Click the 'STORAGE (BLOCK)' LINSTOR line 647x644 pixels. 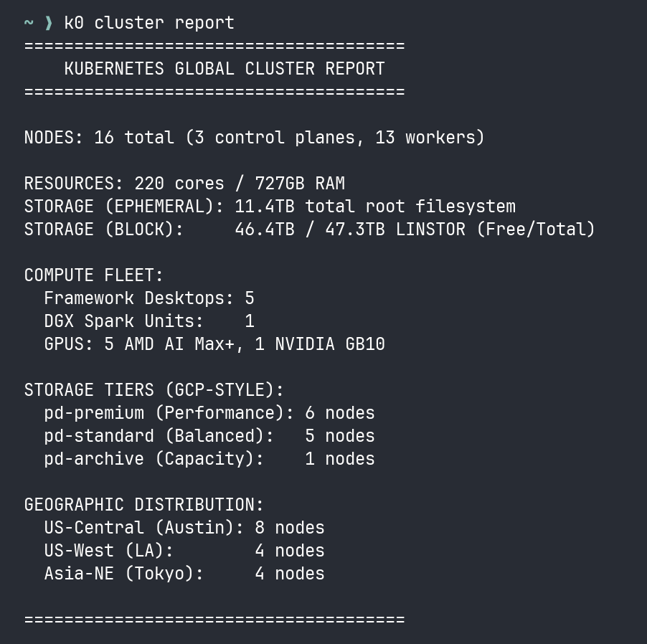309,229
